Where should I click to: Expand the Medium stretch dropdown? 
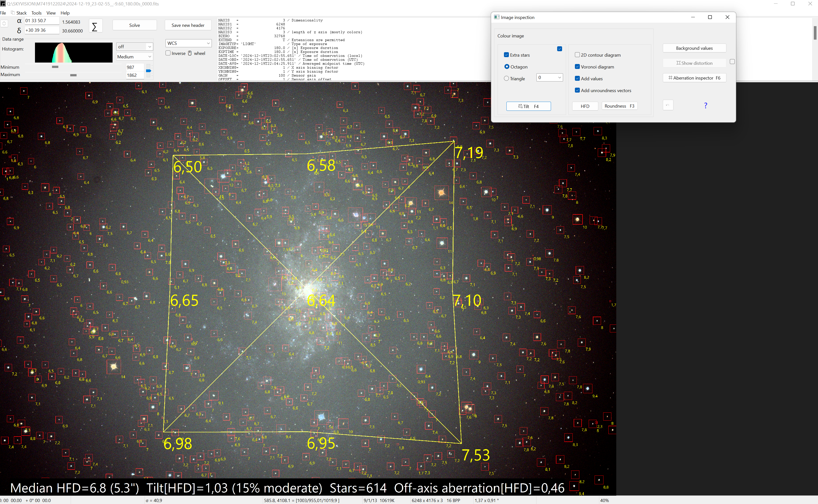(x=134, y=57)
